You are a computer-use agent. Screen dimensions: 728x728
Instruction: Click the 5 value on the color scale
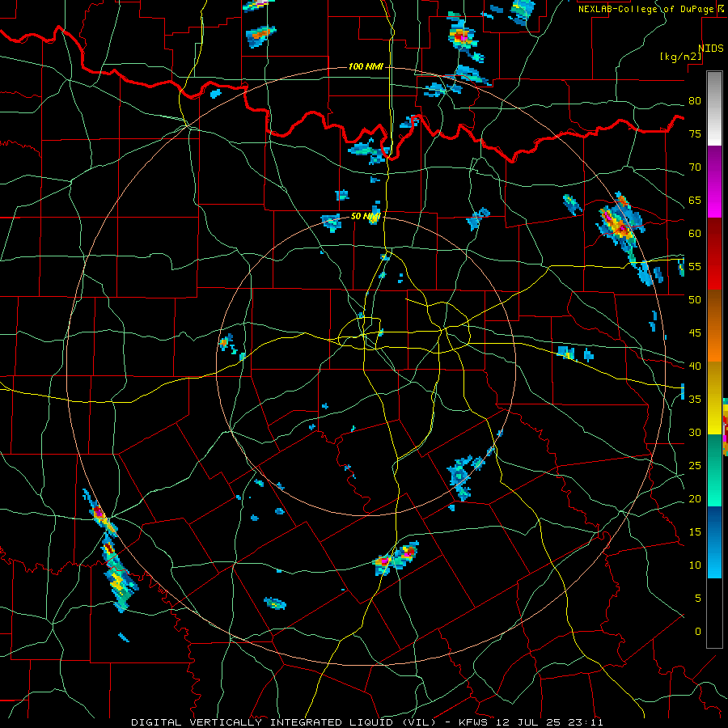698,598
